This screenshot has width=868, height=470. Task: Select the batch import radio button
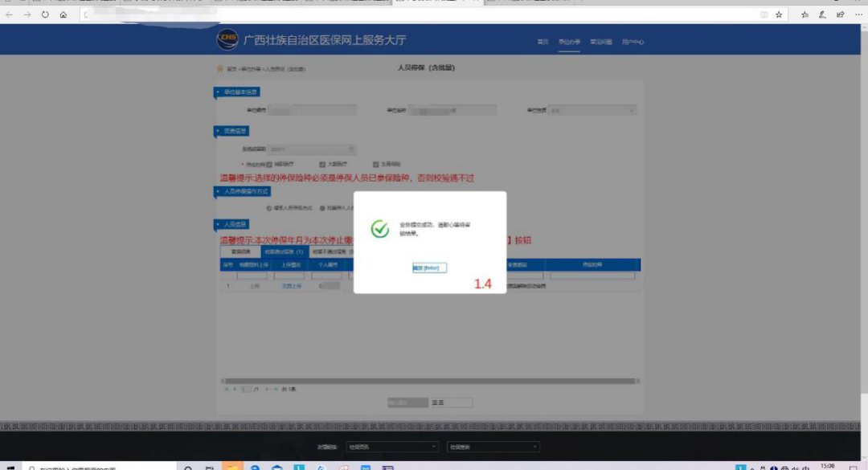click(322, 208)
